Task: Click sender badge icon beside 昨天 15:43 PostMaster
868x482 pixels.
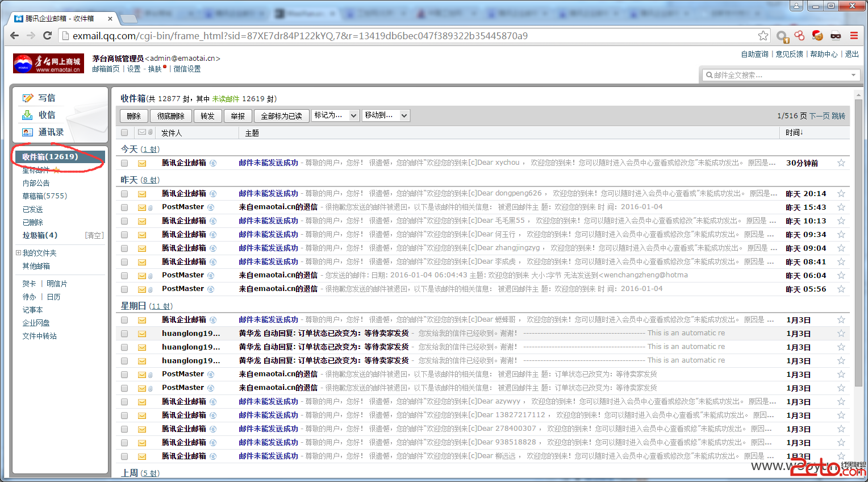Action: (x=211, y=207)
